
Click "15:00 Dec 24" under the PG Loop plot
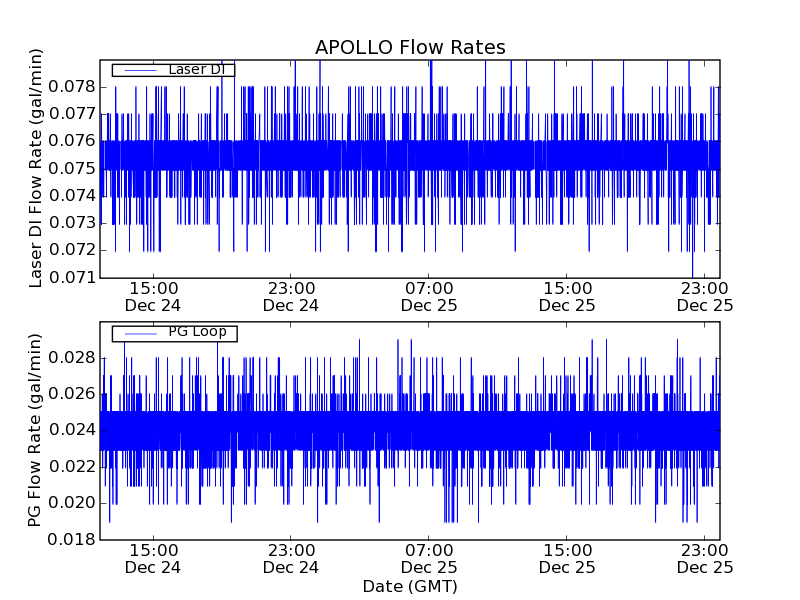click(x=153, y=559)
